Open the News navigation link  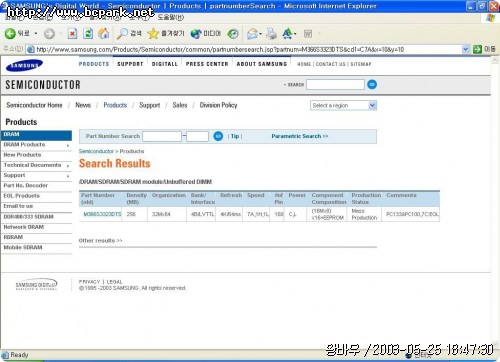click(x=83, y=105)
